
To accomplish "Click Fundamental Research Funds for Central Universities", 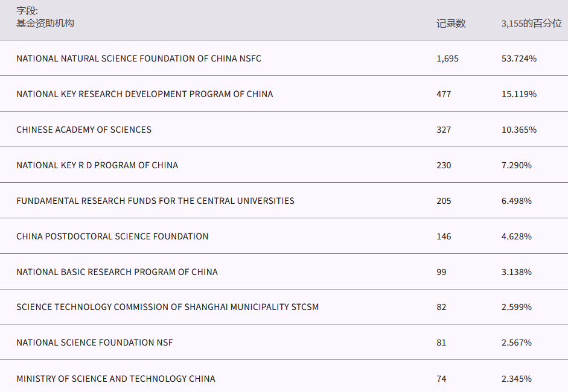I will (155, 201).
